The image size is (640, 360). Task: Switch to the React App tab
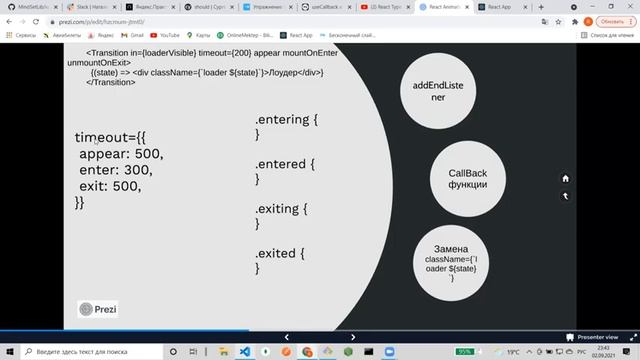pos(503,7)
